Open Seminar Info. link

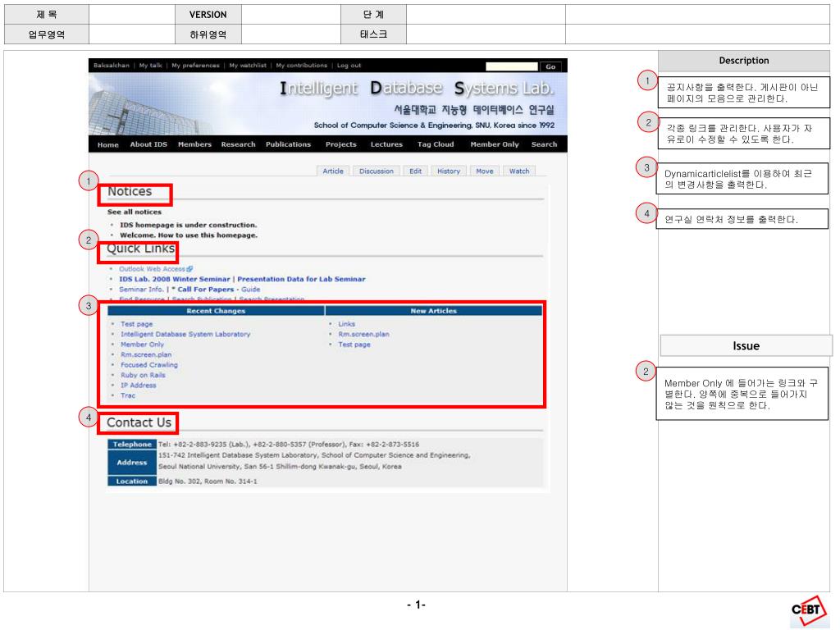coord(141,290)
